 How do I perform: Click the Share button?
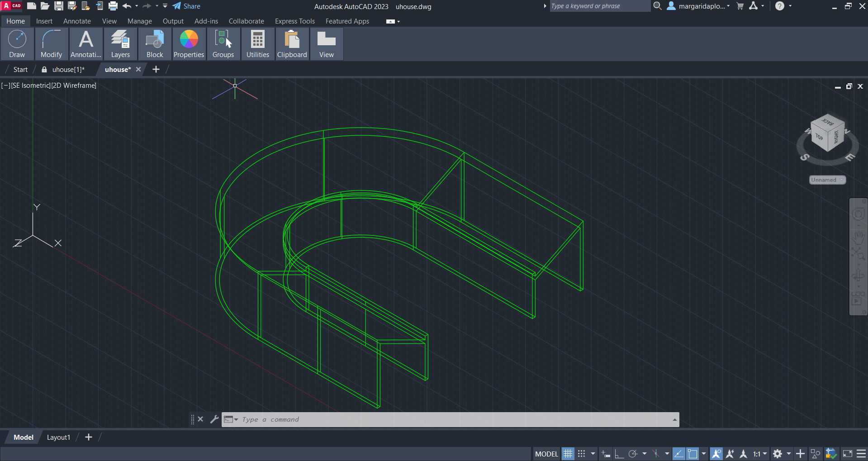[186, 6]
